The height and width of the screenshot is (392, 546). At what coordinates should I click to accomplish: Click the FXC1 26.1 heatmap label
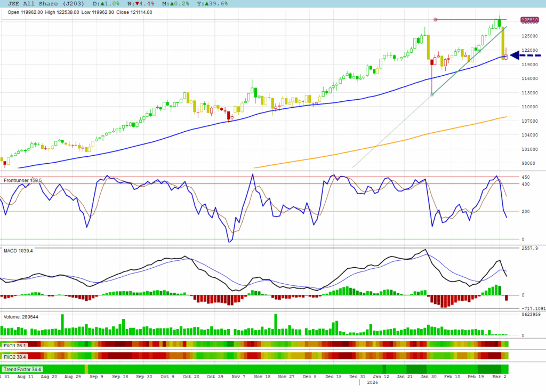(15, 345)
